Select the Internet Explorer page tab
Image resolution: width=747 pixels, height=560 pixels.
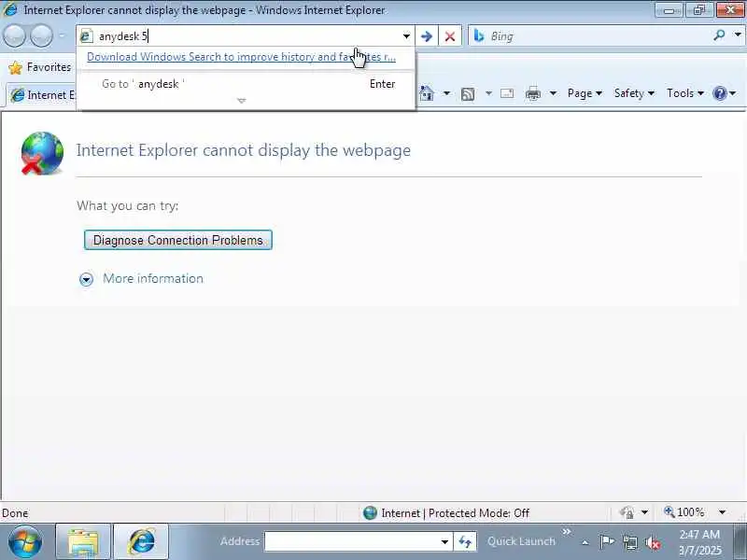click(x=42, y=95)
